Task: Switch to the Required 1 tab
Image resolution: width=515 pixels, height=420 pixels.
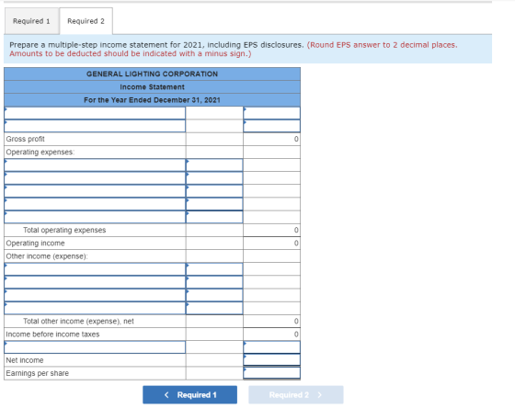Action: point(31,21)
